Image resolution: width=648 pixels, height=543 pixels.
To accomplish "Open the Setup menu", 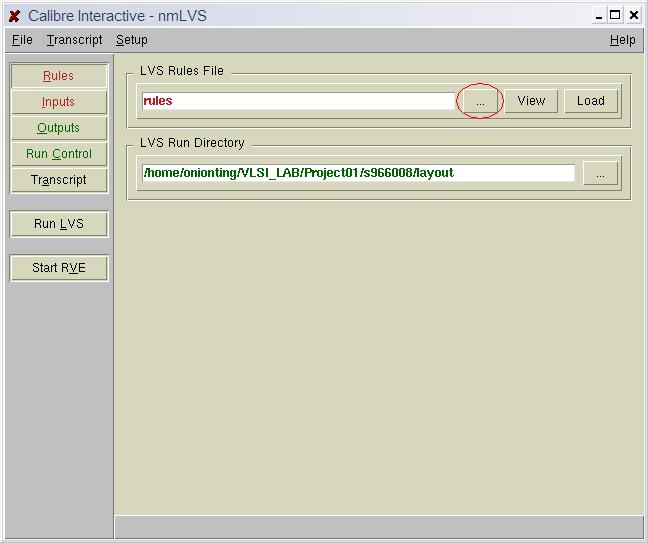I will pos(131,40).
